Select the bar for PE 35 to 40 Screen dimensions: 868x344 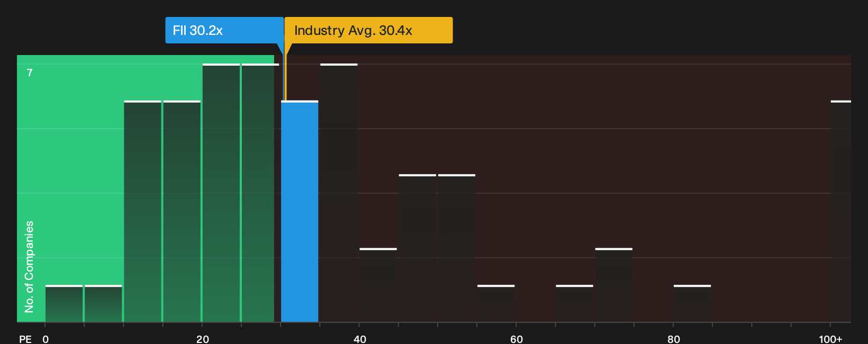tap(339, 193)
